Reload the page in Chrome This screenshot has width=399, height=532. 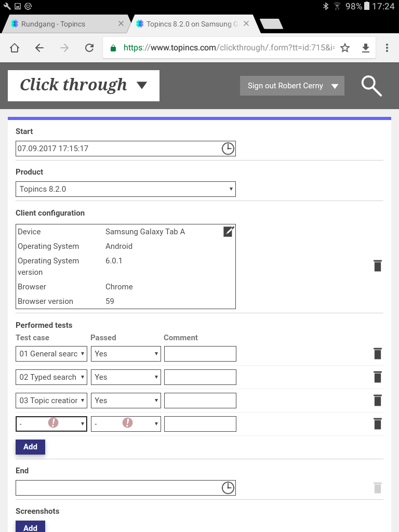(x=89, y=48)
